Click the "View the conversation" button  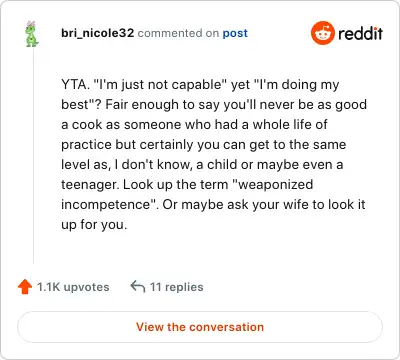[200, 327]
